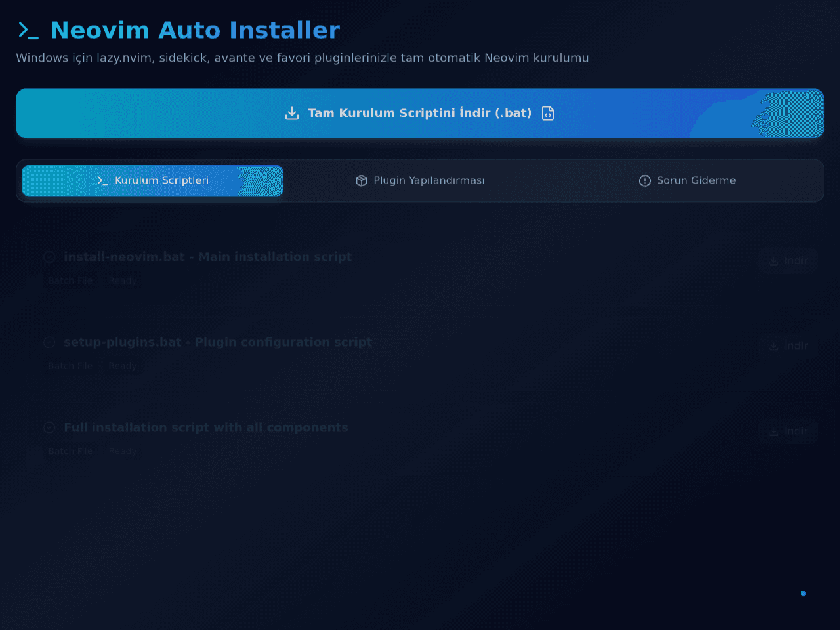Select "install-neovim.bat - Main installation script" title
Screen dimensions: 840x630
click(207, 257)
